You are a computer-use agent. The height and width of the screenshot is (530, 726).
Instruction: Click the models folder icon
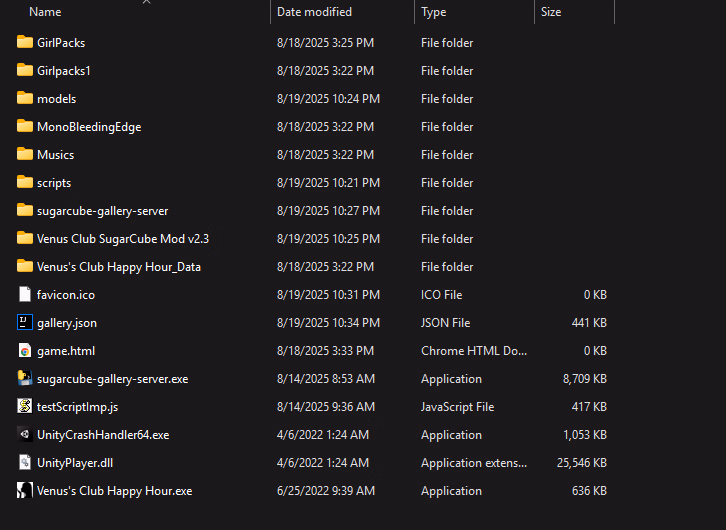coord(25,99)
